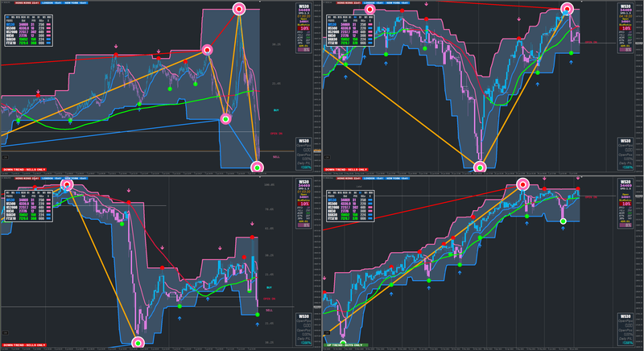Click UP TREND - BUYS ONLY label

click(346, 345)
